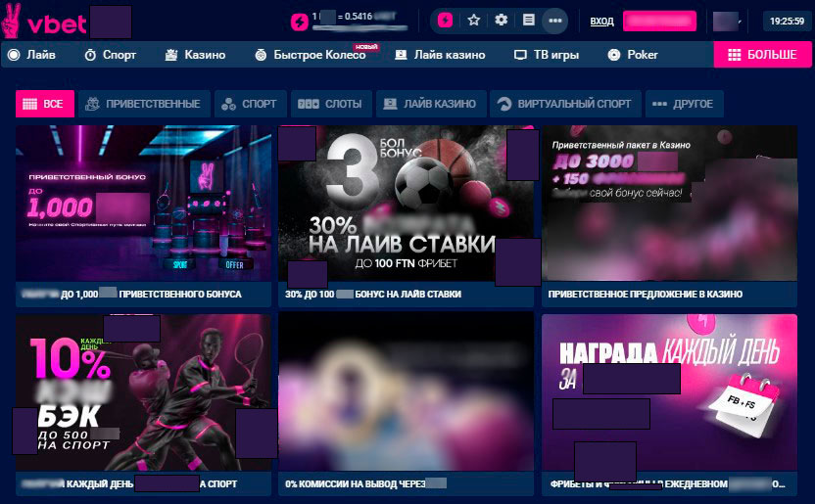Image resolution: width=815 pixels, height=504 pixels.
Task: Click the Быстрое Колесо wheel icon
Action: (261, 55)
